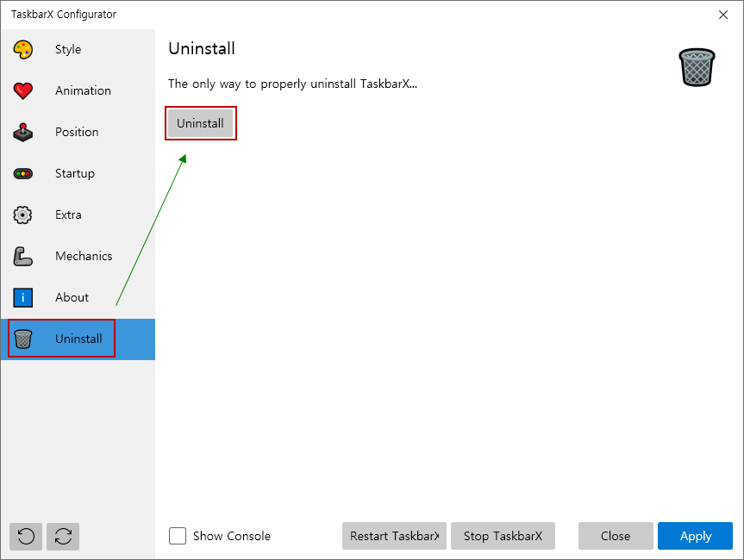This screenshot has width=744, height=560.
Task: Enable the Show Console checkbox
Action: tap(178, 536)
